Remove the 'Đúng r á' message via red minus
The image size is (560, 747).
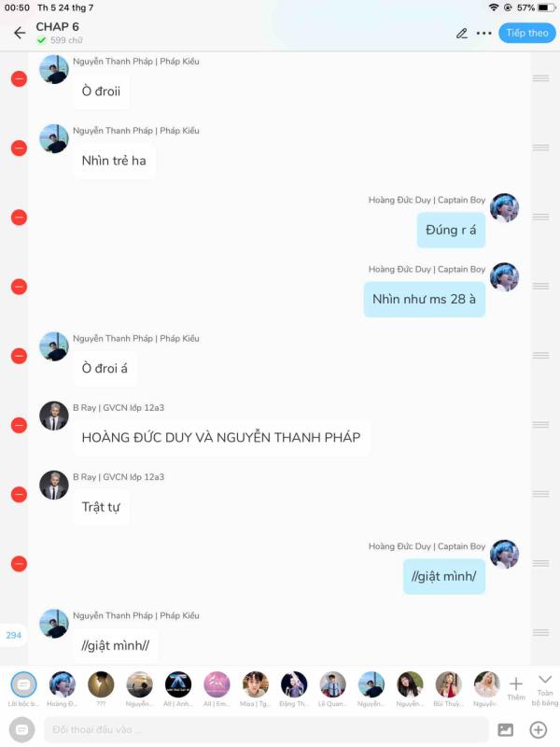point(19,218)
